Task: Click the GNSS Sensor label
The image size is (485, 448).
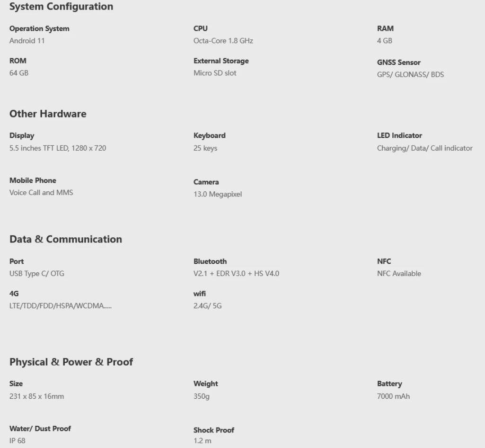Action: pos(398,62)
